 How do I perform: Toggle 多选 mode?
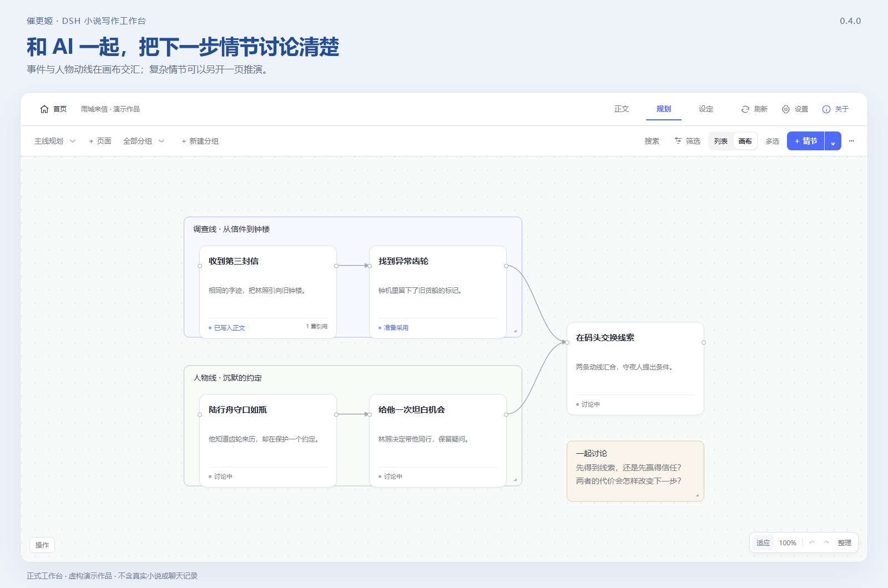click(773, 141)
